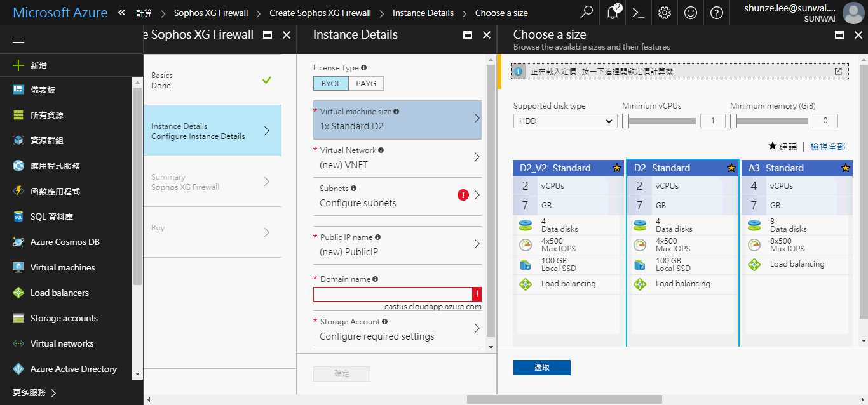Open the search magnifier in top bar
This screenshot has height=405, width=868.
coord(587,13)
